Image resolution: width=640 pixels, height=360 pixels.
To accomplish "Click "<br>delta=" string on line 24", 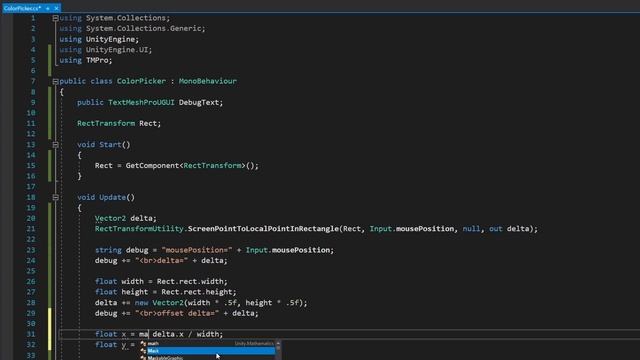I will (x=161, y=260).
